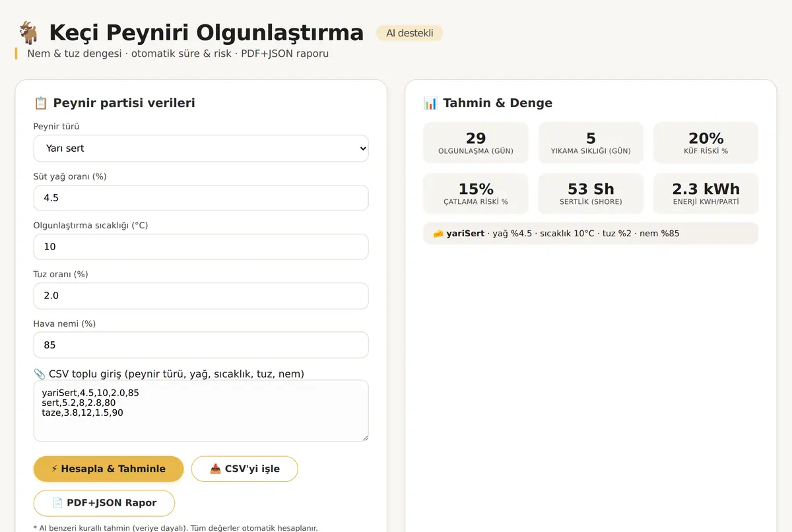792x532 pixels.
Task: Click the resize grip of the CSV textarea
Action: click(x=364, y=437)
